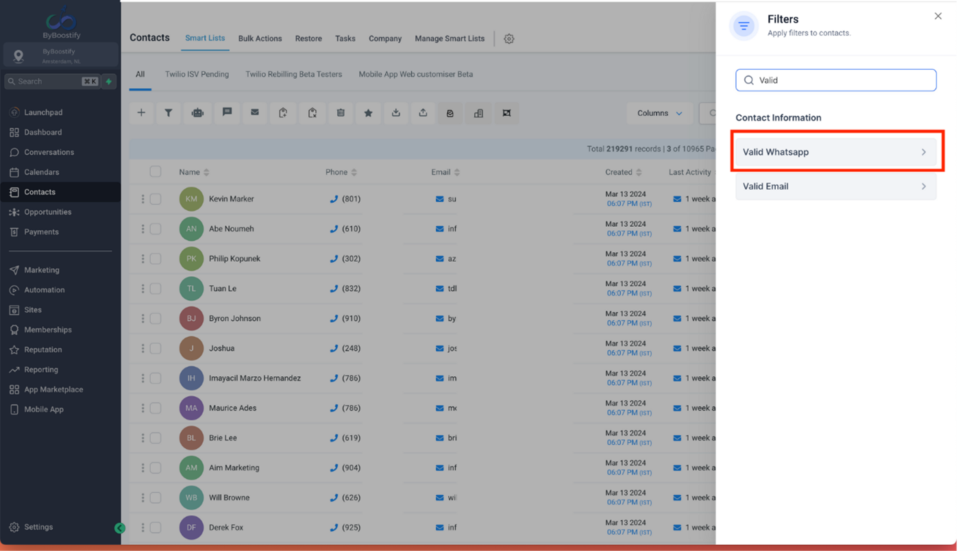Screen dimensions: 980x551
Task: Click the robot automation toolbar icon
Action: (197, 113)
